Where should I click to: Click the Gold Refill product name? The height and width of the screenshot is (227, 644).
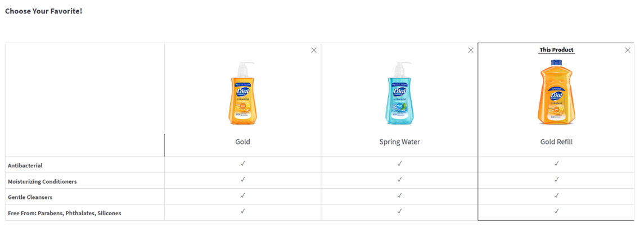[x=556, y=142]
